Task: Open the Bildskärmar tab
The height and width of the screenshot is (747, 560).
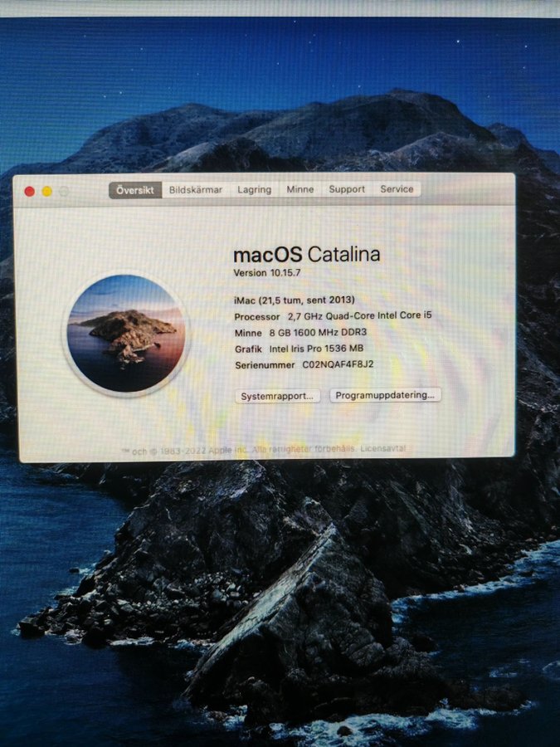Action: pyautogui.click(x=196, y=190)
